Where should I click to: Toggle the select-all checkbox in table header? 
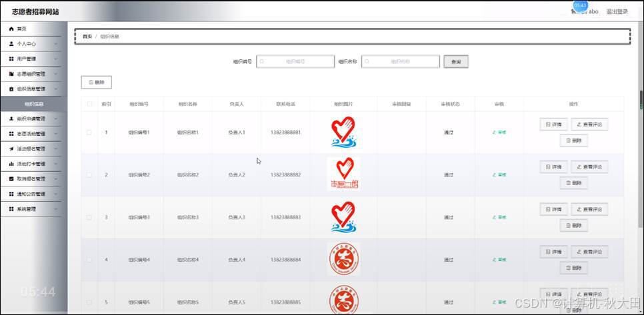[x=89, y=104]
